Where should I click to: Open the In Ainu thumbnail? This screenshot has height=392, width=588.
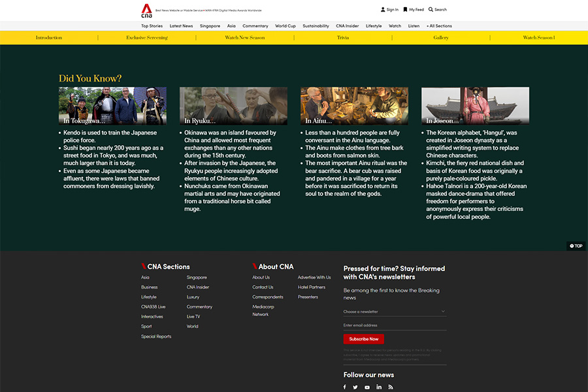(354, 106)
